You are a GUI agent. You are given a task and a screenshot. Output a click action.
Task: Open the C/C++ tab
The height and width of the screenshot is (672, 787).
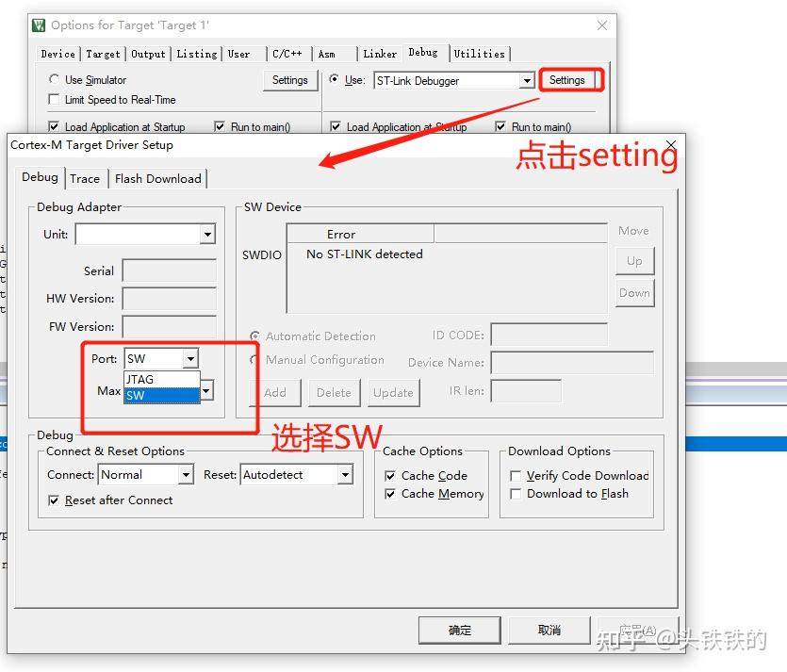pyautogui.click(x=287, y=54)
